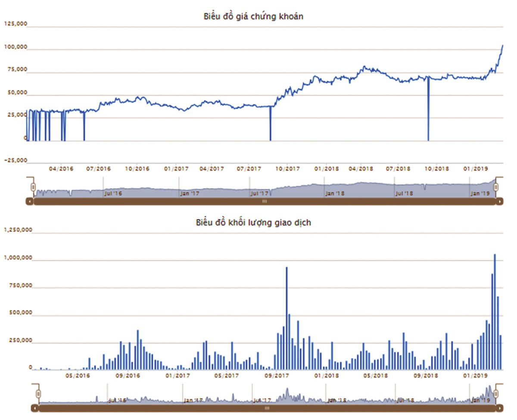Click the volume navigator left range handle
The width and height of the screenshot is (517, 420).
(38, 394)
